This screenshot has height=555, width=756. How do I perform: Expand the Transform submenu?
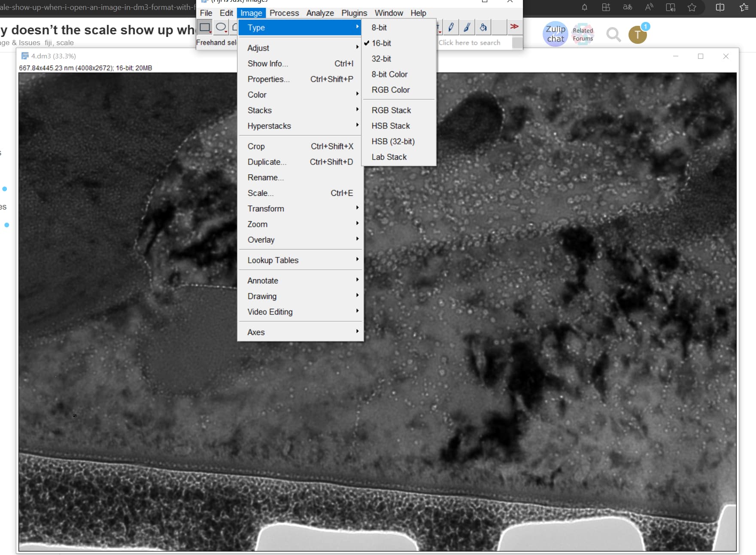(x=266, y=208)
